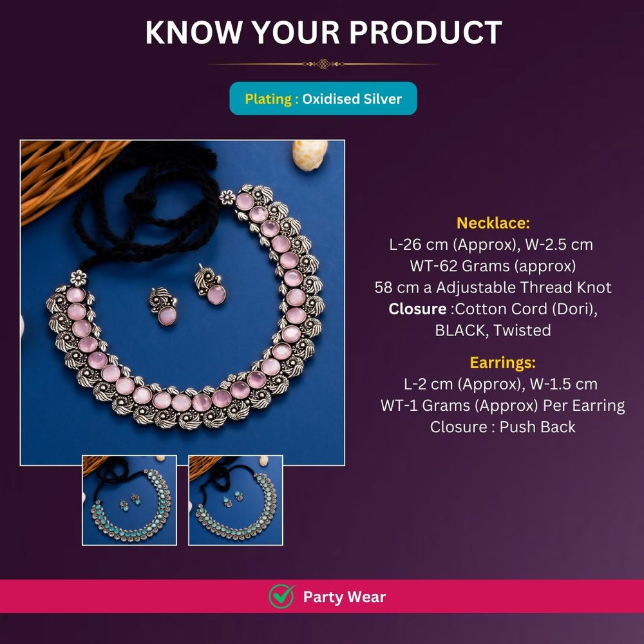Click the Party Wear label
The image size is (644, 644).
[344, 597]
